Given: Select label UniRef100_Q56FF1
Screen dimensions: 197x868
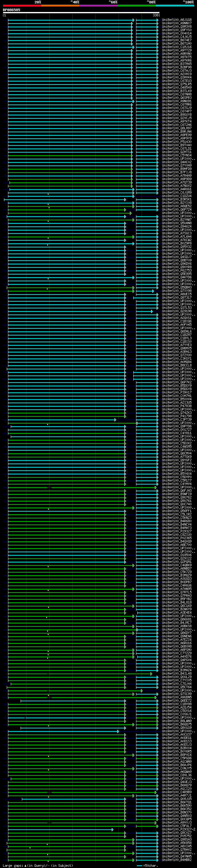Looking at the screenshot, I should pos(176,511).
